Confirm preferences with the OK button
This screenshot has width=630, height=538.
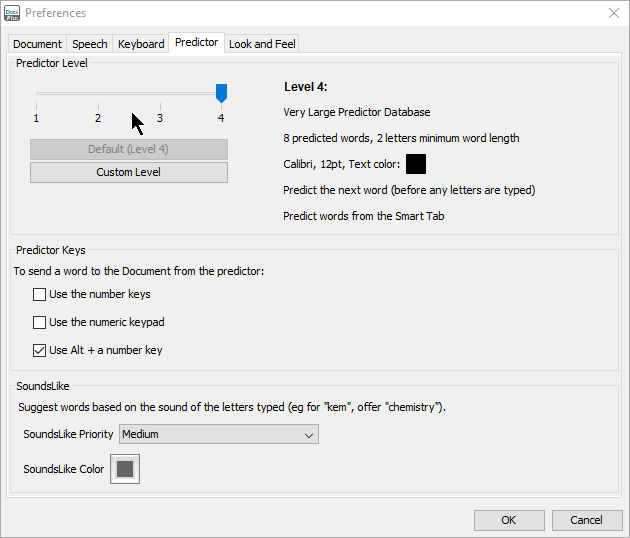click(x=509, y=520)
